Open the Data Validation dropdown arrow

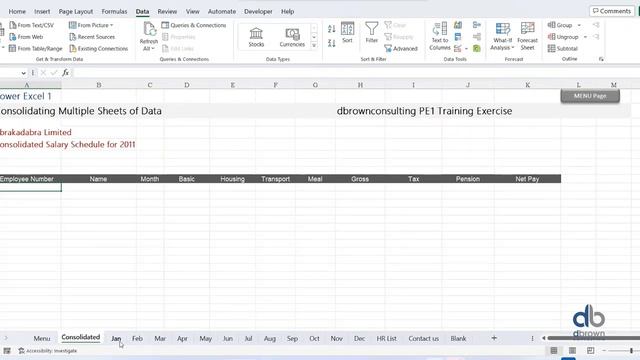point(466,49)
